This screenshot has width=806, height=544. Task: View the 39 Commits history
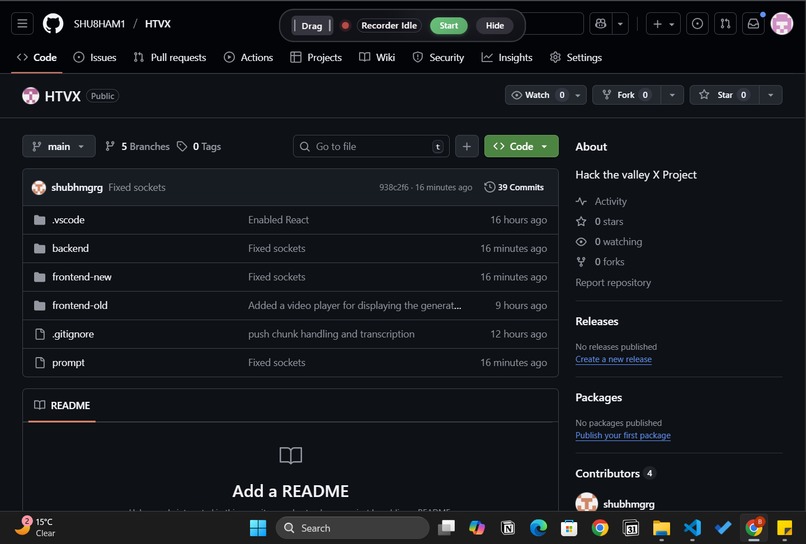coord(514,187)
